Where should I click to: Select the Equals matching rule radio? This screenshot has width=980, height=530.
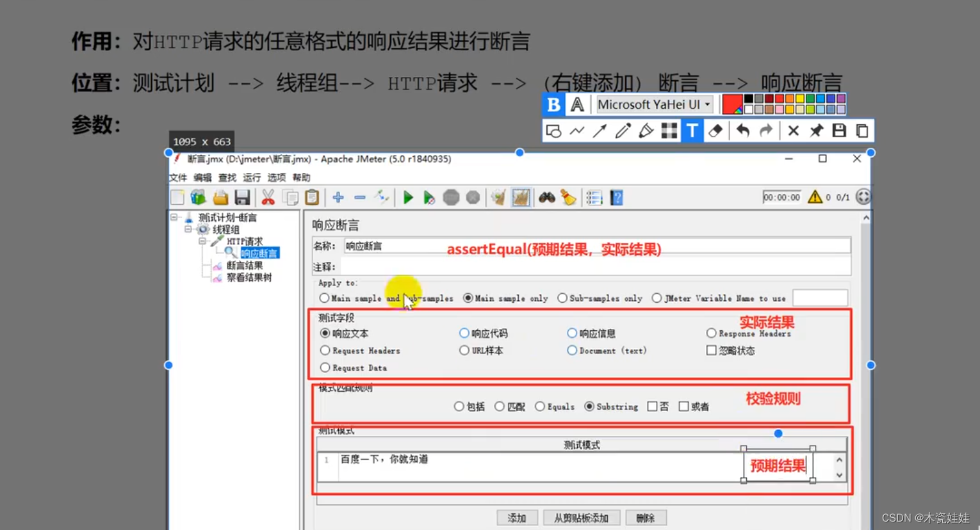point(539,406)
